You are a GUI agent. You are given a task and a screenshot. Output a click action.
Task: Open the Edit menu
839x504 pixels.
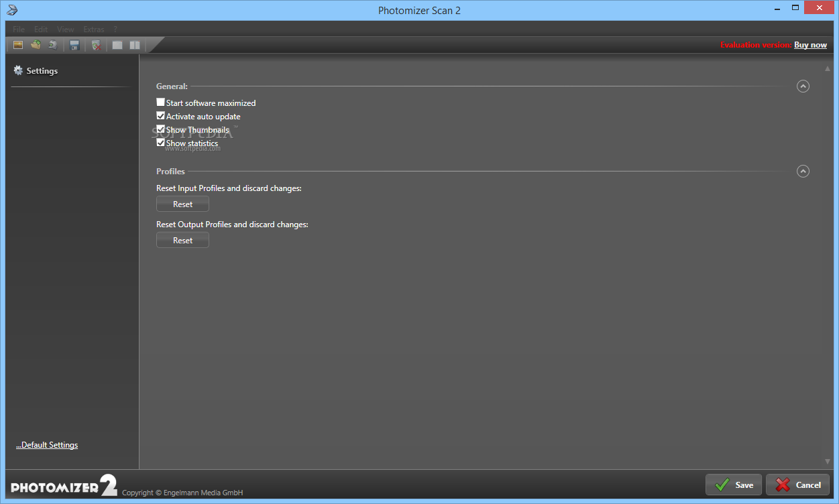tap(41, 29)
